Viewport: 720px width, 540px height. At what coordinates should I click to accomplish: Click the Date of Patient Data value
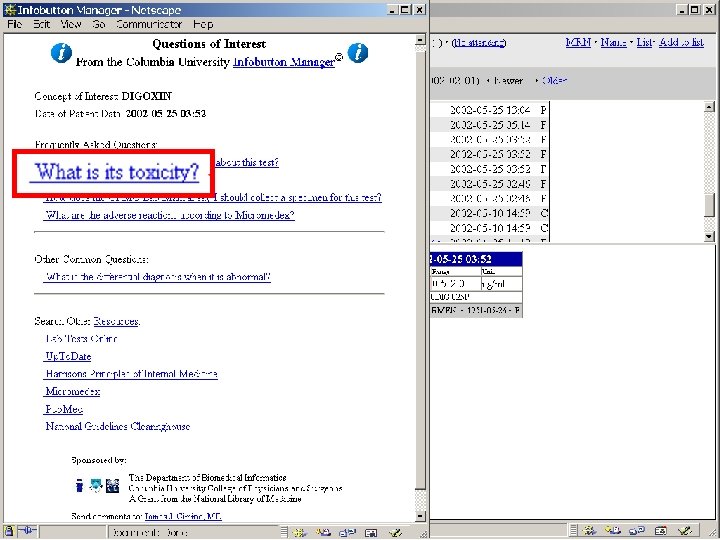click(x=166, y=113)
